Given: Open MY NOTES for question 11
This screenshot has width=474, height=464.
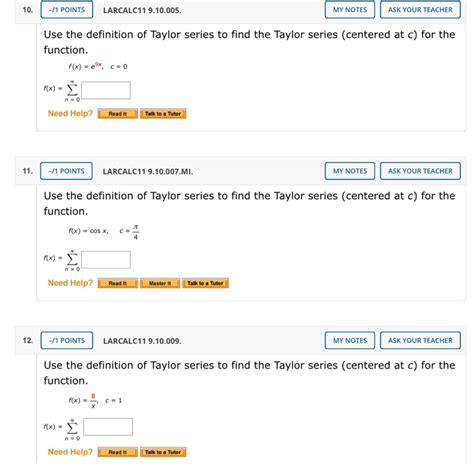Looking at the screenshot, I should click(350, 171).
